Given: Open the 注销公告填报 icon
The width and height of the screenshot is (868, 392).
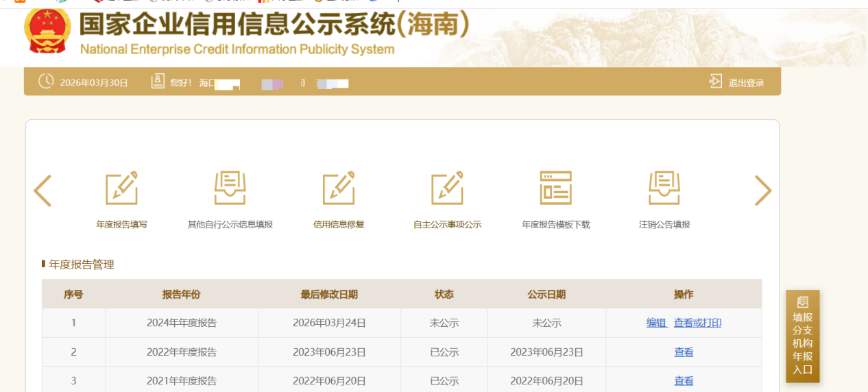Looking at the screenshot, I should coord(664,188).
